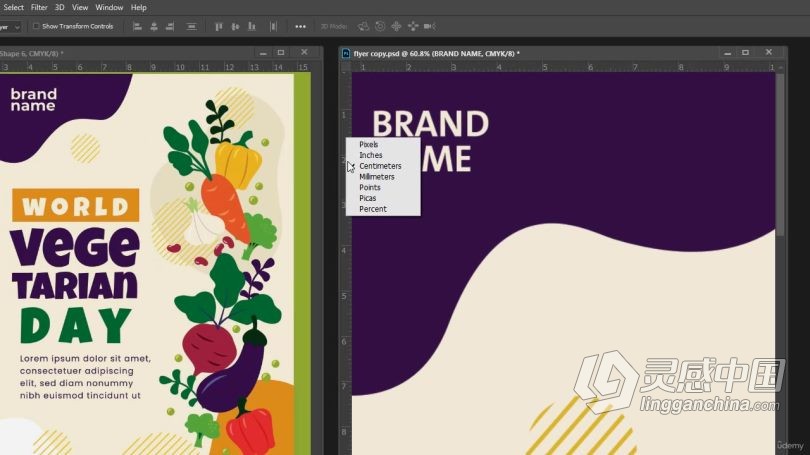Align left edges icon in options bar
This screenshot has width=810, height=455.
tap(137, 26)
